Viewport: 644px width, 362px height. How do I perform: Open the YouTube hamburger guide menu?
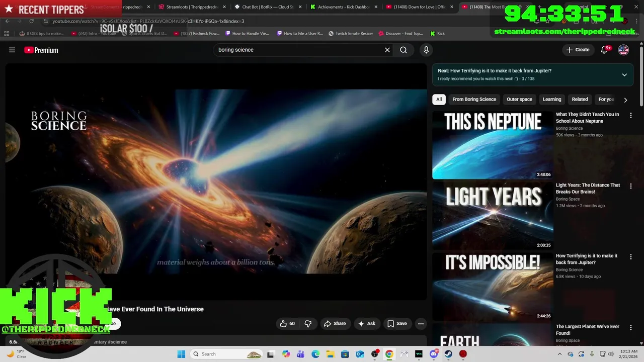coord(12,50)
